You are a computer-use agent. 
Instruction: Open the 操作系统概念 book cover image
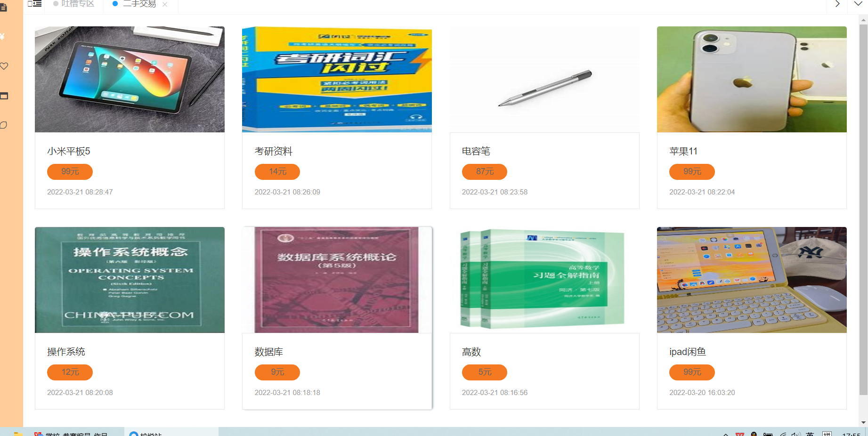(130, 280)
